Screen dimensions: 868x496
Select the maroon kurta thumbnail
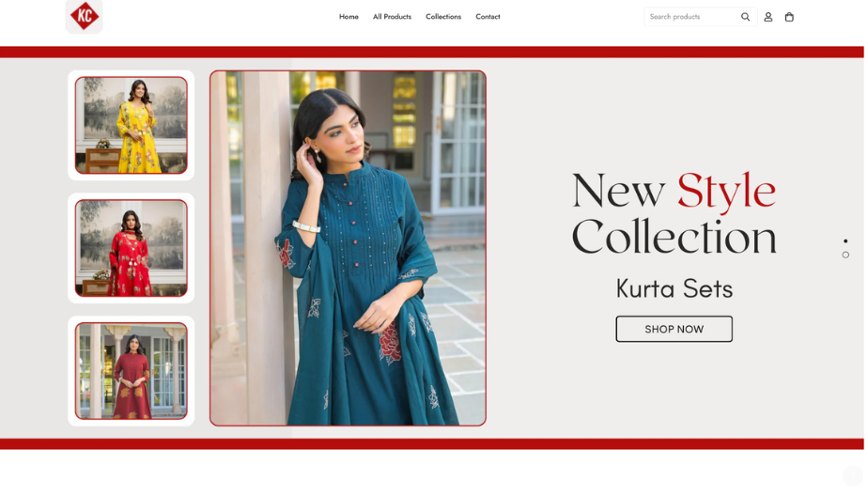point(132,371)
